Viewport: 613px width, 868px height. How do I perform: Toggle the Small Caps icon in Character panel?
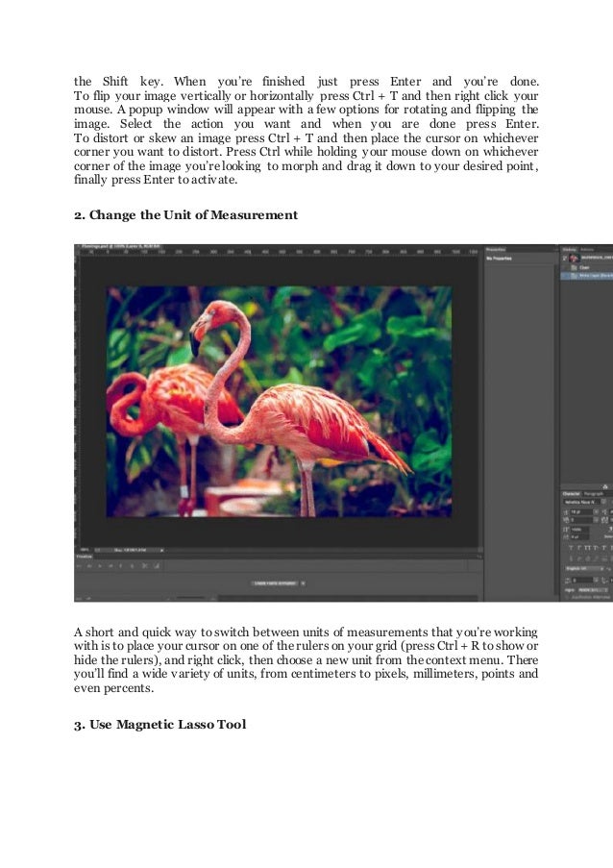pyautogui.click(x=596, y=548)
